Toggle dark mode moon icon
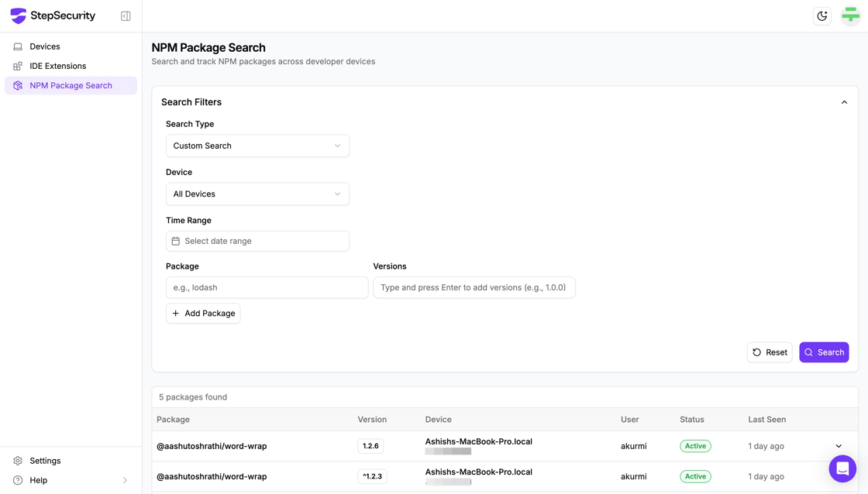This screenshot has width=868, height=494. click(x=822, y=15)
